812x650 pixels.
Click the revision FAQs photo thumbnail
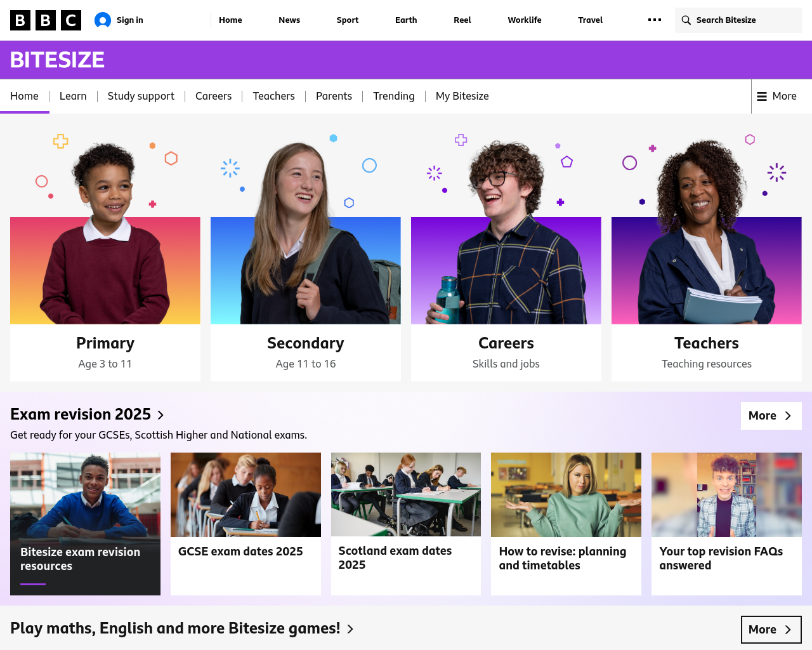[x=726, y=494]
